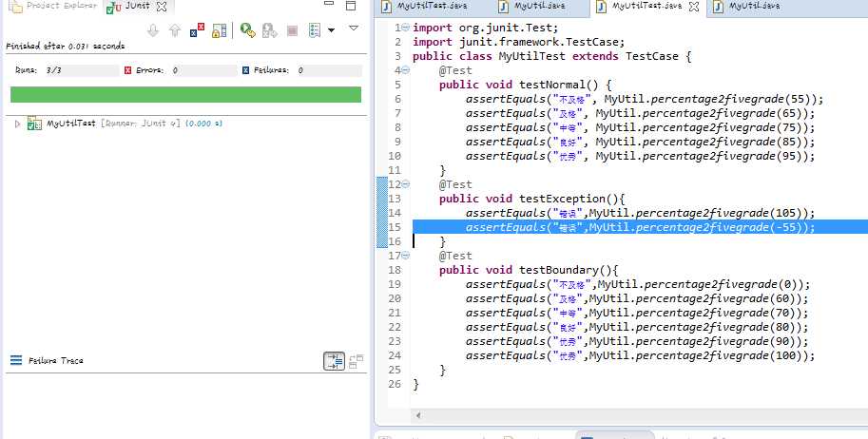Click 'import org.junit.Test;' line
Screen dimensions: 868x439
[x=486, y=28]
